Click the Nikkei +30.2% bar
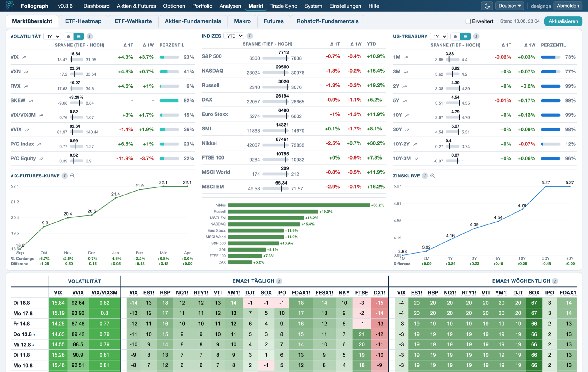Viewport: 588px width, 372px height. 299,205
